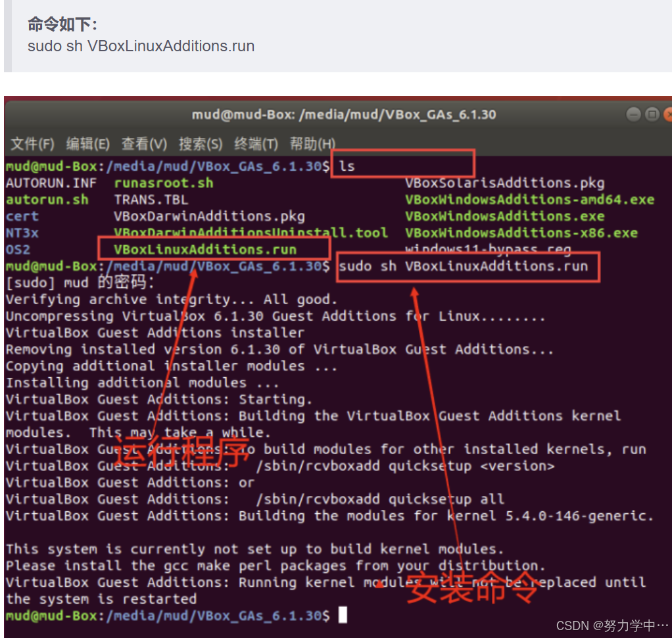Open the 终端(T) menu
This screenshot has height=638, width=672.
256,144
